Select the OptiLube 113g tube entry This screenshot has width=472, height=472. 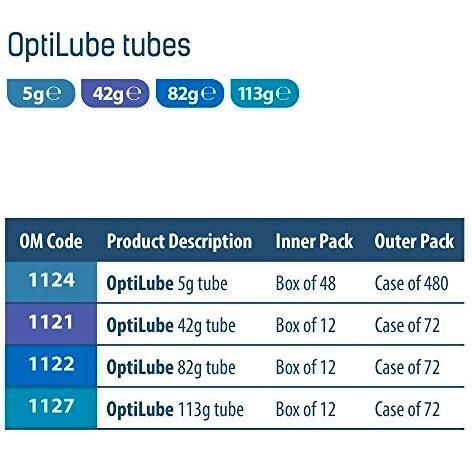pyautogui.click(x=175, y=410)
